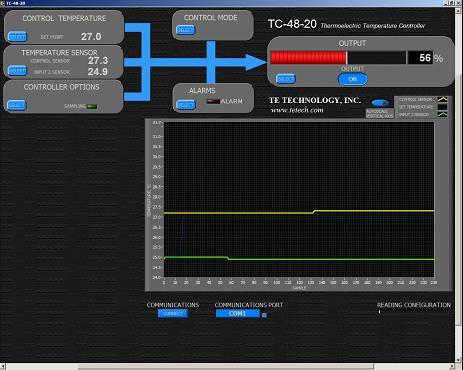The image size is (463, 370).
Task: Click SELECT in Temperature Sensor panel
Action: (x=17, y=71)
